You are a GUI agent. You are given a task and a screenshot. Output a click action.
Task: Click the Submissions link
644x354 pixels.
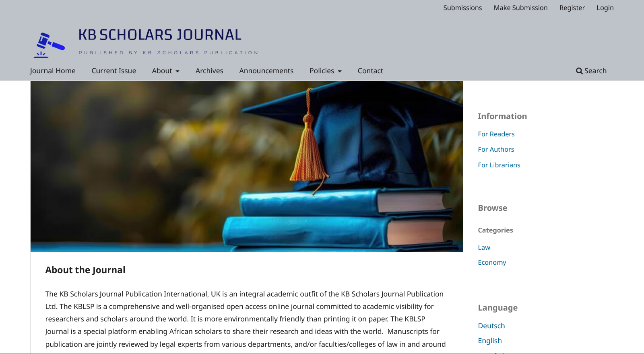pyautogui.click(x=462, y=8)
